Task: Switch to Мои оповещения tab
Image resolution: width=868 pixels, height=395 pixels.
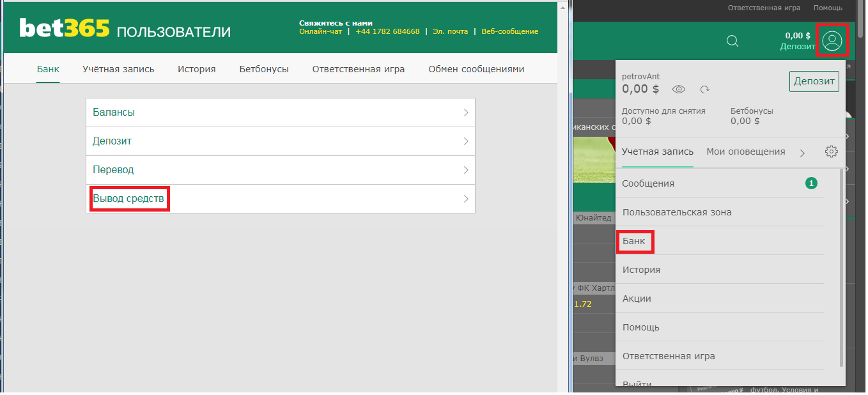Action: [746, 151]
